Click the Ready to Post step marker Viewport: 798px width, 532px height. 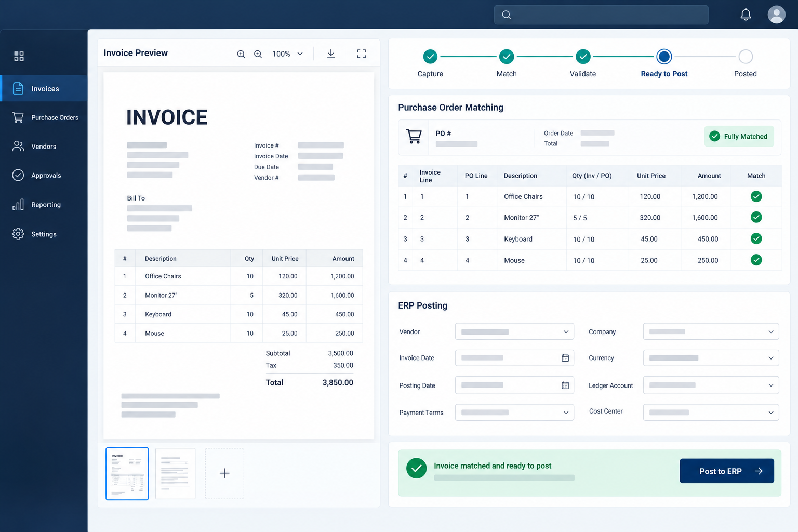664,56
